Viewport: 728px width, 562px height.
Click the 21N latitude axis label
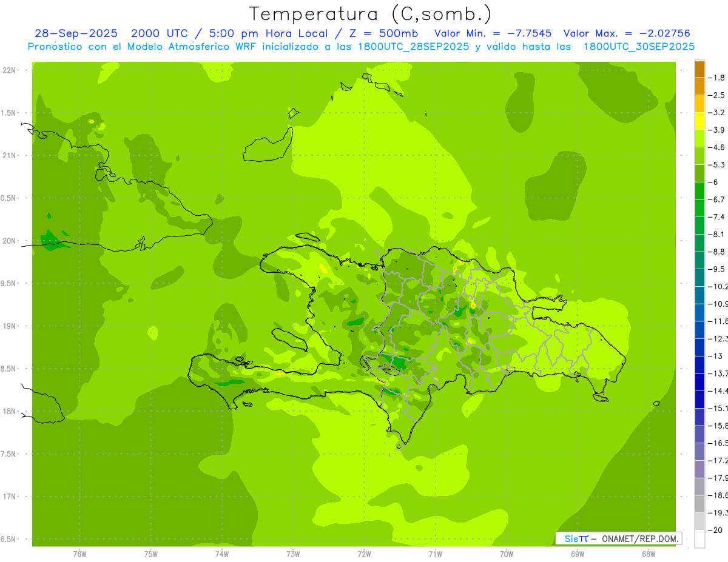click(x=9, y=155)
